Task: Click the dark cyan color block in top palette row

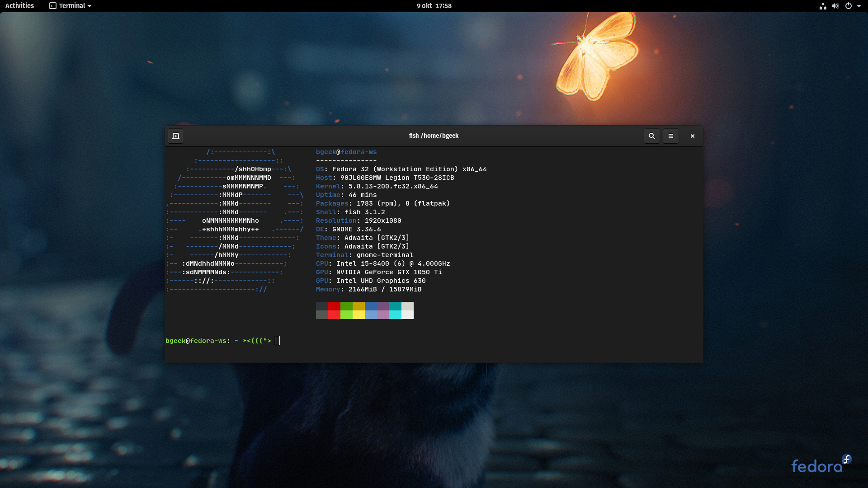Action: (x=395, y=306)
